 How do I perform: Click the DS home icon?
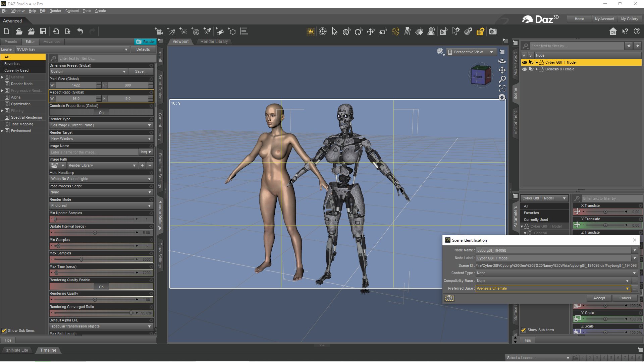pos(613,32)
